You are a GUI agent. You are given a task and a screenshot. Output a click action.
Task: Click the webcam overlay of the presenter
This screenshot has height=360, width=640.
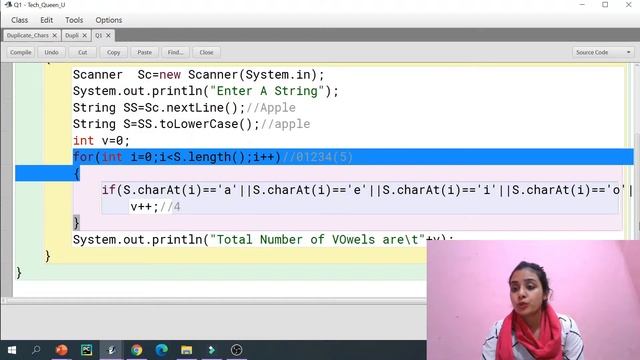(x=533, y=300)
